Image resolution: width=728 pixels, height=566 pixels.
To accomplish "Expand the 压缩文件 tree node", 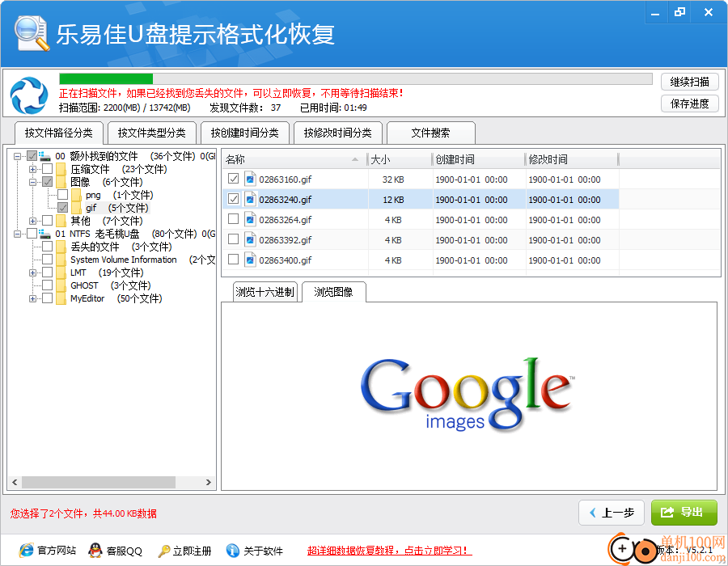I will 32,169.
